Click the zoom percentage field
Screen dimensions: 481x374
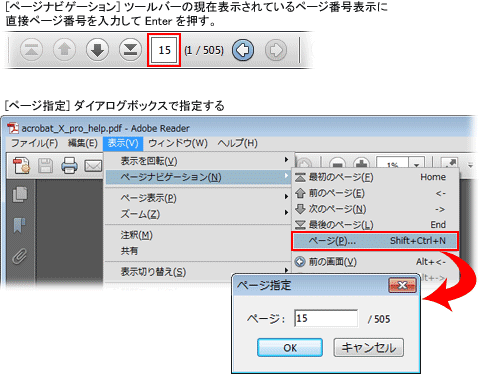(393, 164)
